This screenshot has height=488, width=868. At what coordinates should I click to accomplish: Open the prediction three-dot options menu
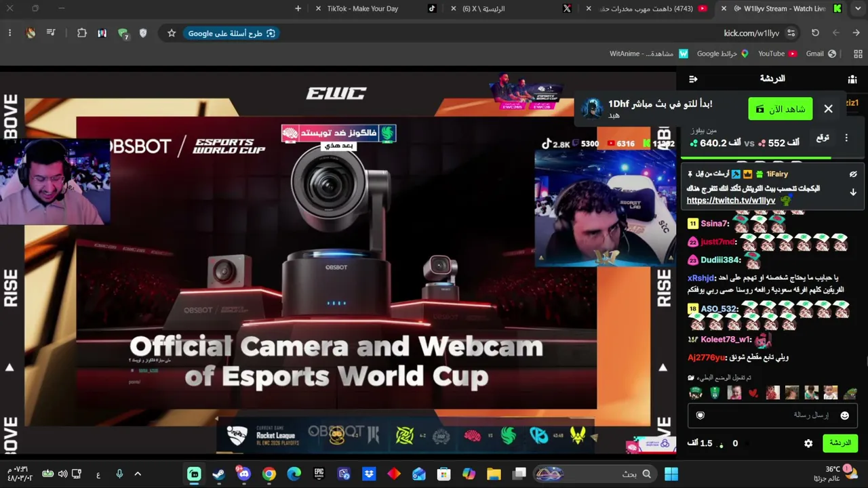click(846, 138)
